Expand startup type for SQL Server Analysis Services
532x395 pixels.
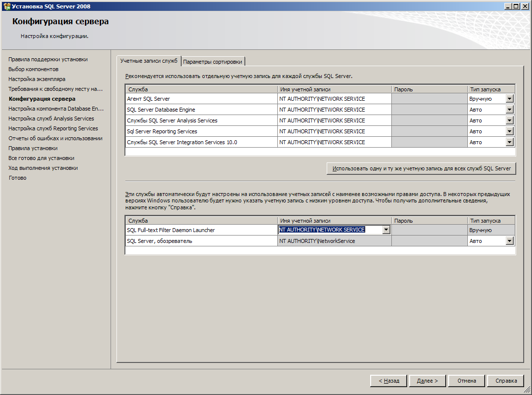509,120
